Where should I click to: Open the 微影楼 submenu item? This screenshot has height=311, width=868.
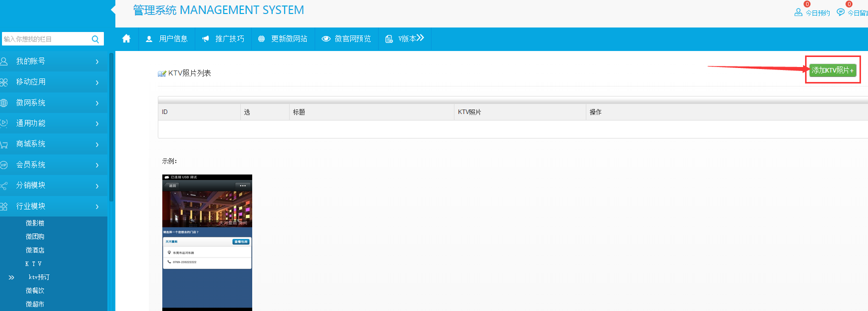pos(35,223)
